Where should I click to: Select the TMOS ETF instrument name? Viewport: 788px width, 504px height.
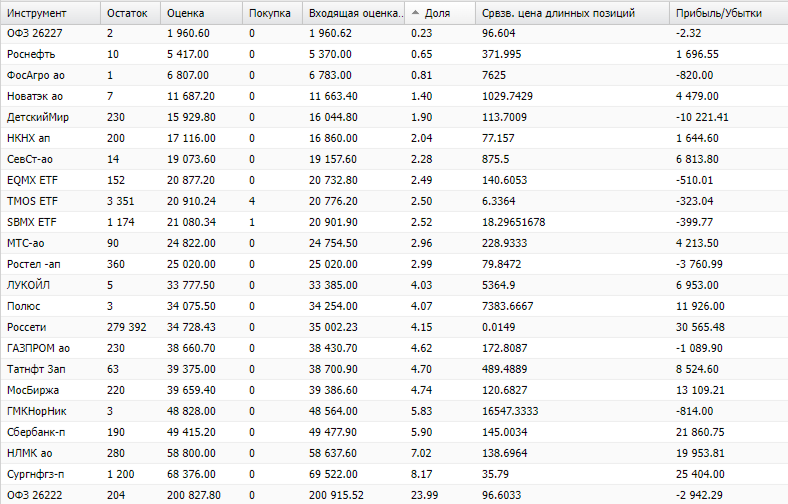[x=32, y=201]
